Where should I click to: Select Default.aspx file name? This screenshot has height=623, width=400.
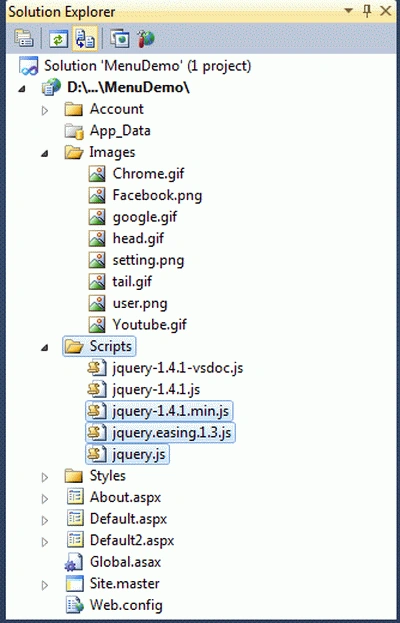[128, 519]
